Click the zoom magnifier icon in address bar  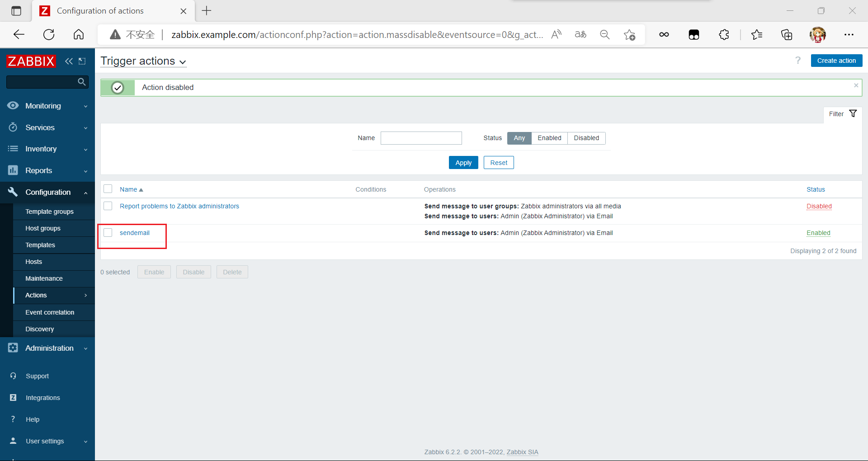click(604, 34)
